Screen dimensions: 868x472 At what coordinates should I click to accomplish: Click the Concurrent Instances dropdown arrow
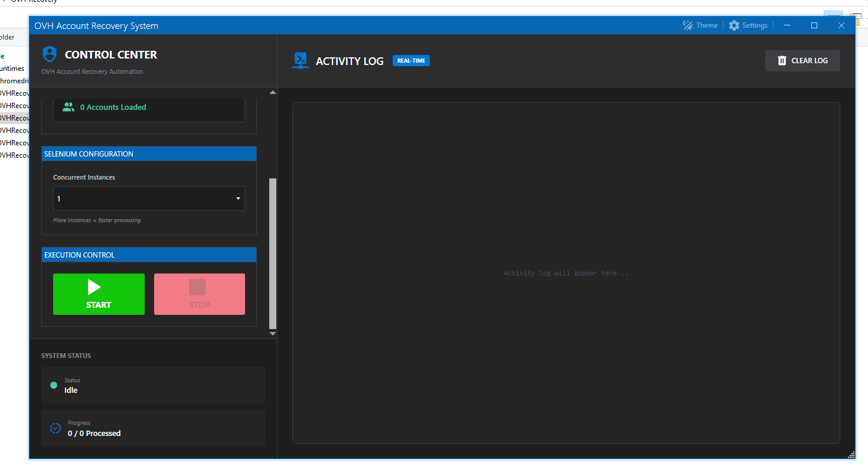click(239, 199)
